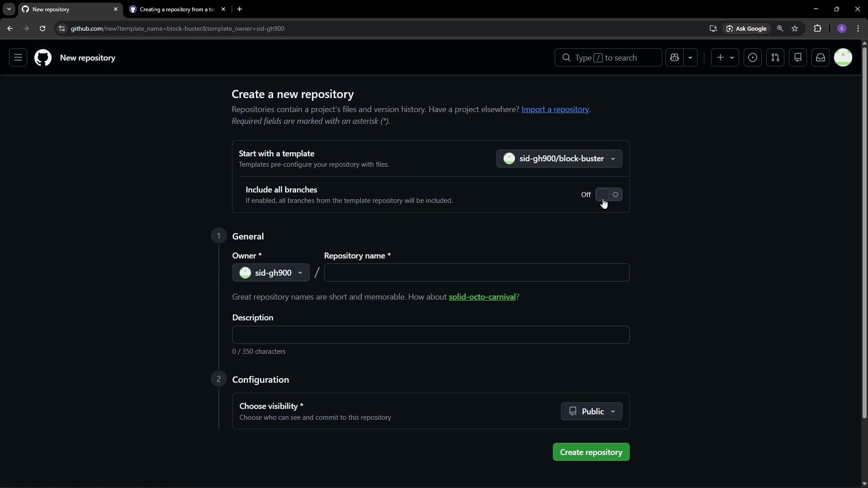Bookmark this page with the star icon
The width and height of the screenshot is (868, 488).
(x=795, y=28)
